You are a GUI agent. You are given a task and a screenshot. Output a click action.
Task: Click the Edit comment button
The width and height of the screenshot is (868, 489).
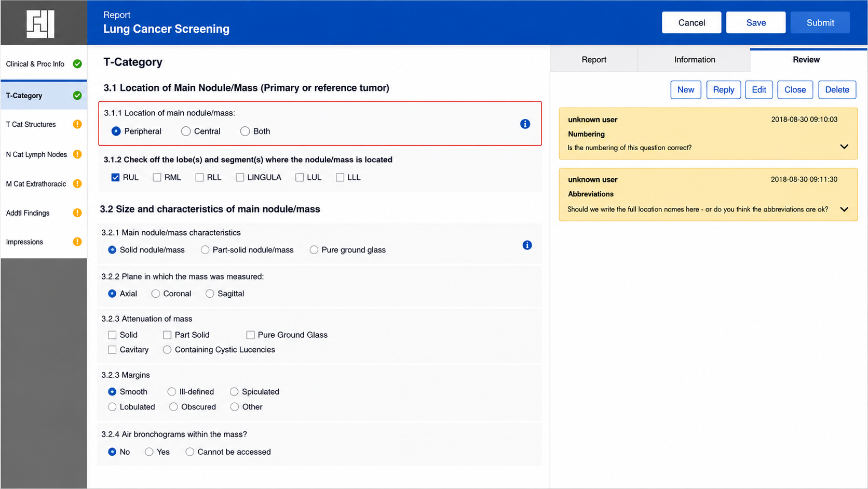point(759,90)
